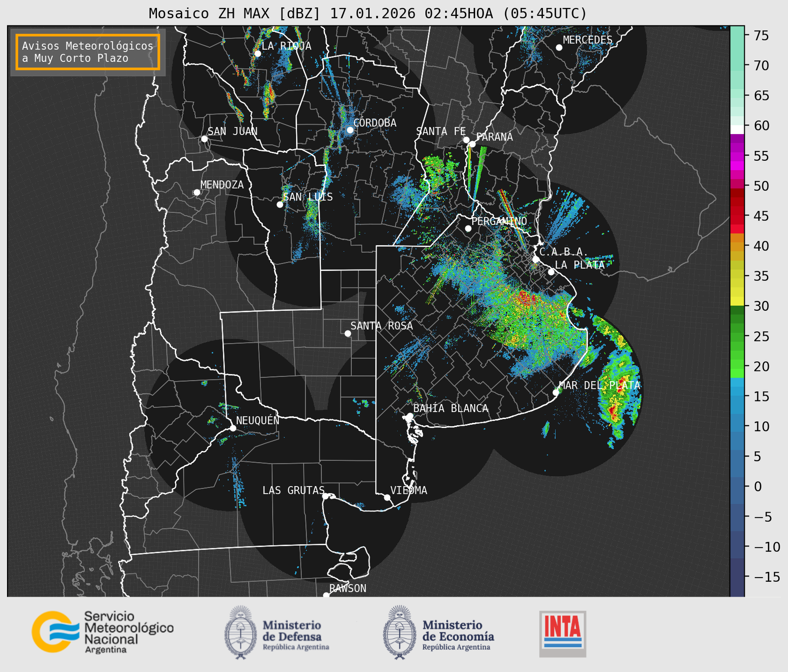
Task: Open Avisos Meteorológicos a Muy Corto Plazo
Action: point(88,52)
